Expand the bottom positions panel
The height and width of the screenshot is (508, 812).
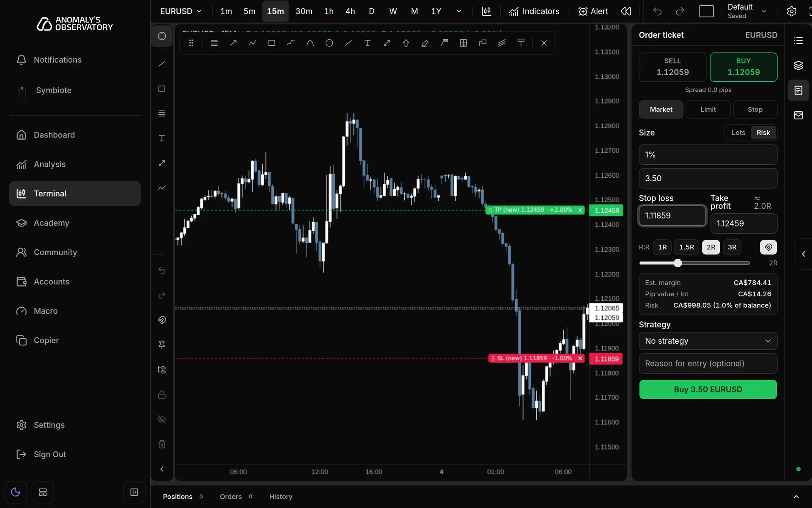click(x=796, y=497)
